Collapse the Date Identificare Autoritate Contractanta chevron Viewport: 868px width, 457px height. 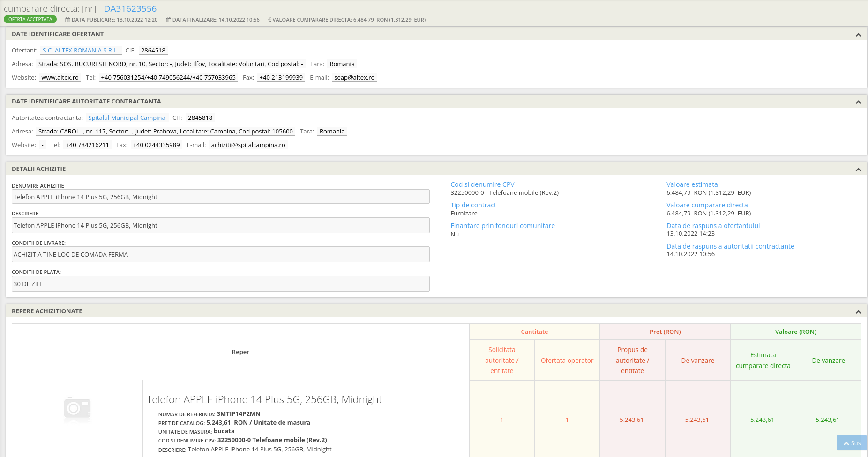tap(858, 102)
